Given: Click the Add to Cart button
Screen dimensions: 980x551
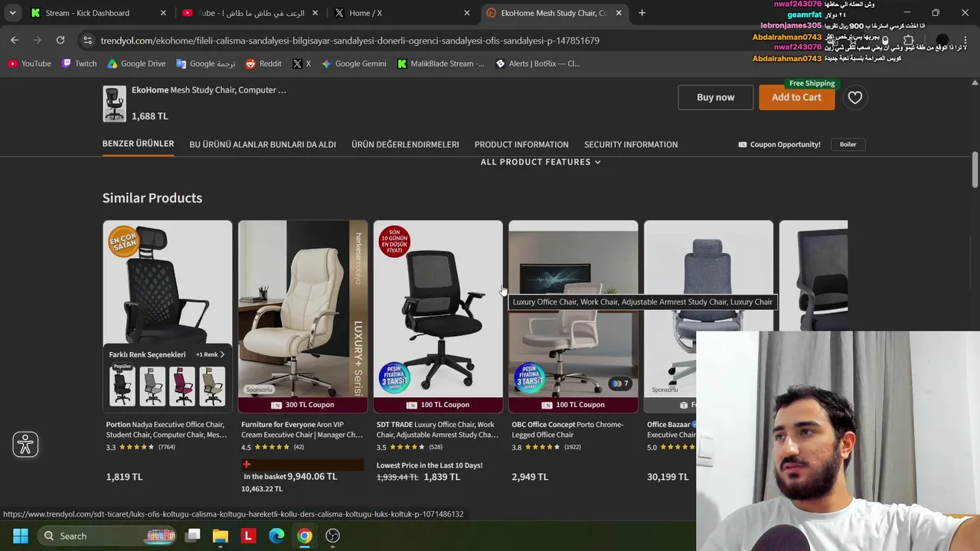Looking at the screenshot, I should pyautogui.click(x=796, y=97).
